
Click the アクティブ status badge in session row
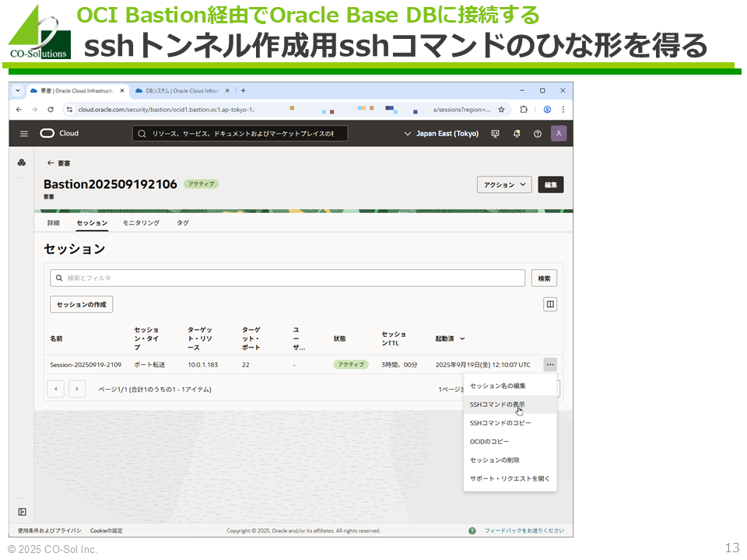[x=351, y=365]
